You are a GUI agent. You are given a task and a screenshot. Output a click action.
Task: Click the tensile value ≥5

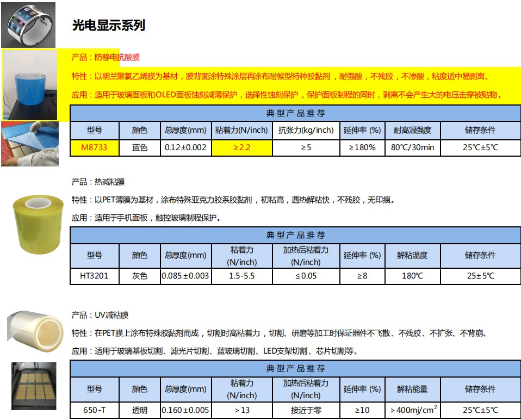pos(306,147)
